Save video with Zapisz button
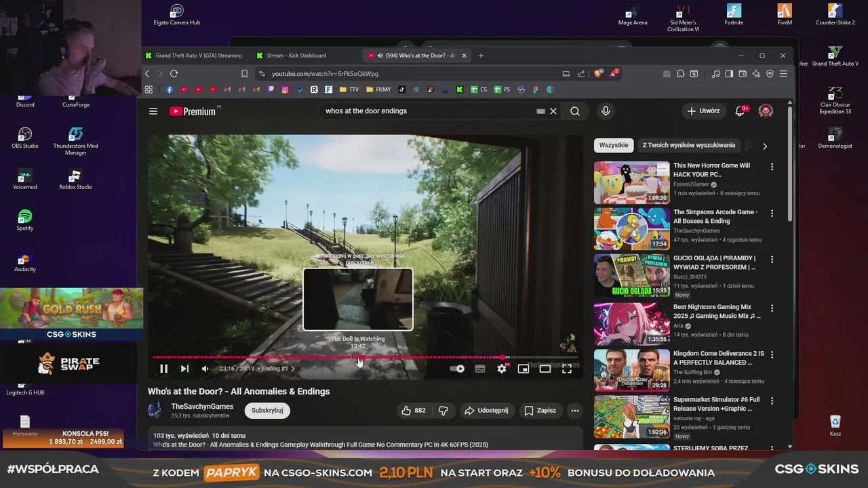The image size is (868, 488). (x=540, y=410)
